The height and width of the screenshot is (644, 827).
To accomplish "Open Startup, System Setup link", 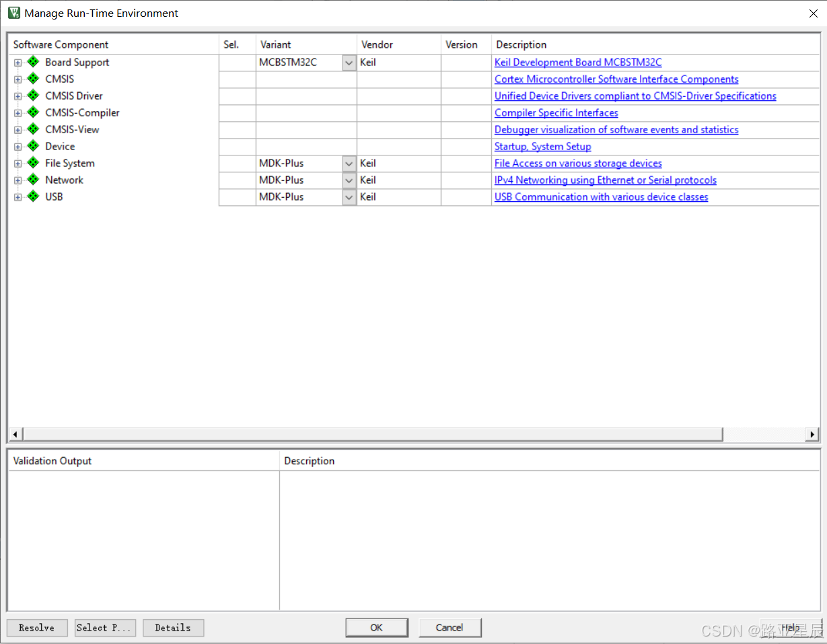I will (543, 146).
